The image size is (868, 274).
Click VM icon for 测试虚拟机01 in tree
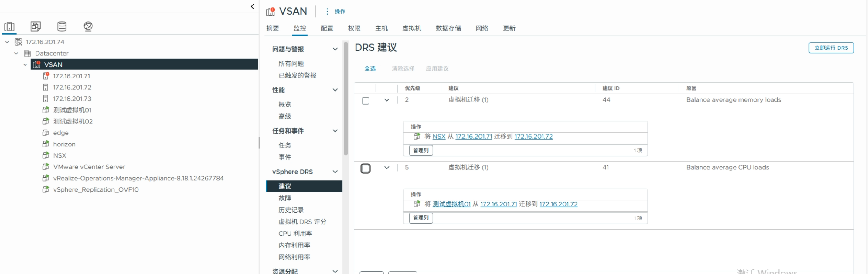point(46,110)
